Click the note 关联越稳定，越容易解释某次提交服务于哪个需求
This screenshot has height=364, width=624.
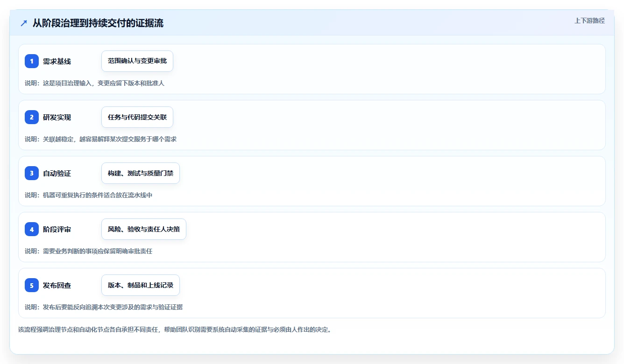(110, 139)
